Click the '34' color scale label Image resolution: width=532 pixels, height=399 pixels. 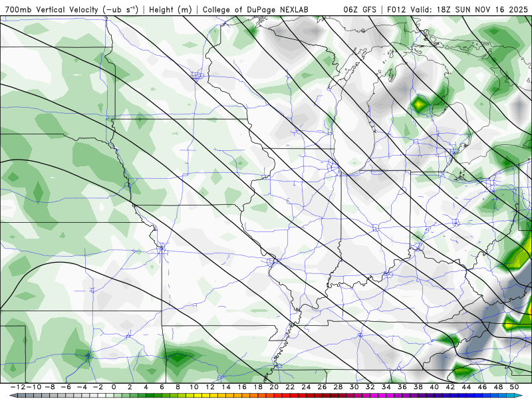386,387
